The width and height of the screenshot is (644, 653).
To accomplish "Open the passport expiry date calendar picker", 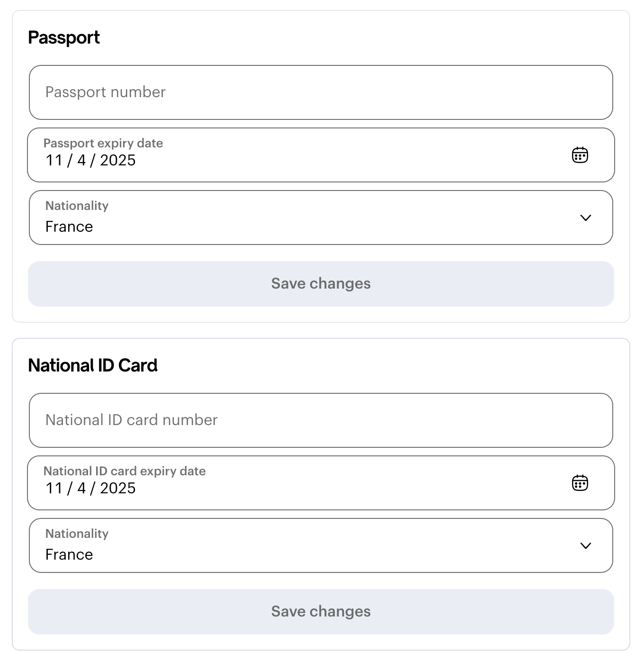I will pos(580,155).
